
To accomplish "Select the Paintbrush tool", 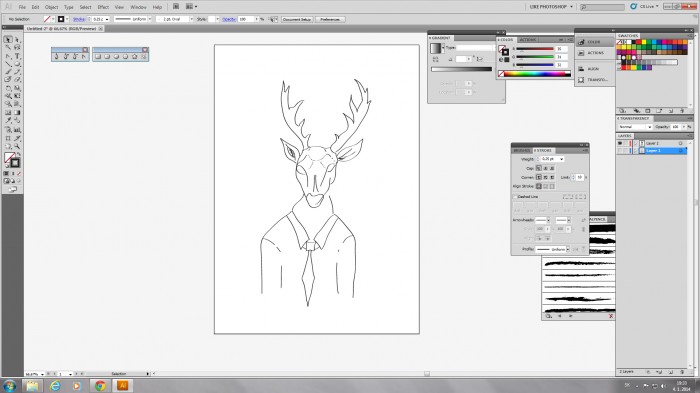I will point(8,71).
